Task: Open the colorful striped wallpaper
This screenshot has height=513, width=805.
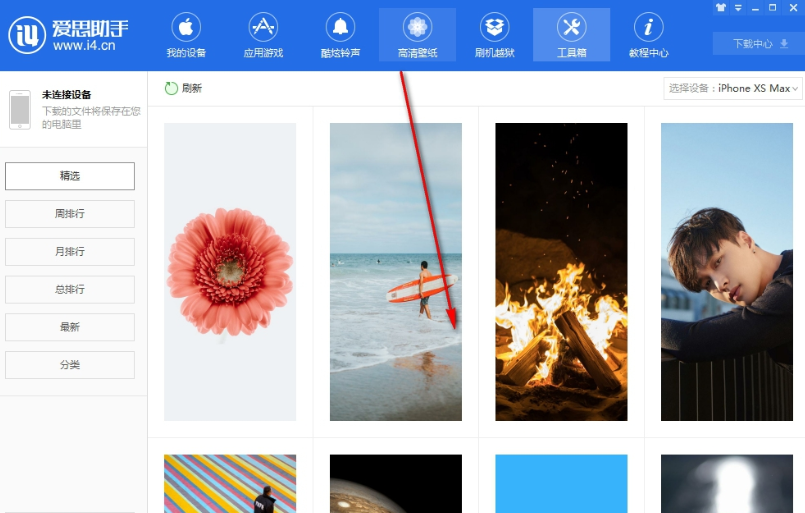Action: coord(230,484)
